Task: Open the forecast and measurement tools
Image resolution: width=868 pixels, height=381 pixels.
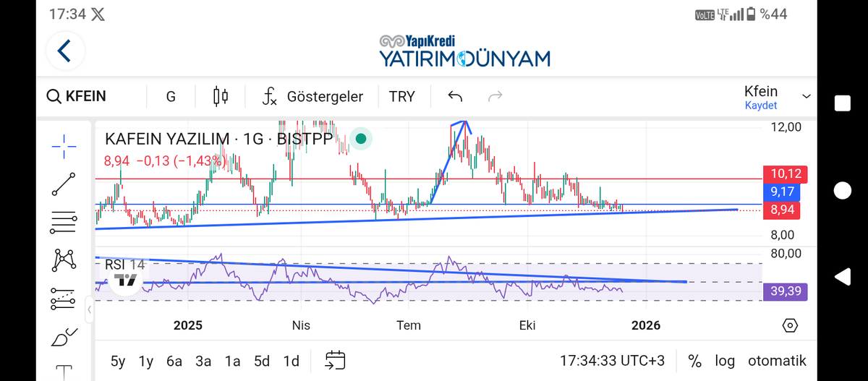Action: pos(64,297)
